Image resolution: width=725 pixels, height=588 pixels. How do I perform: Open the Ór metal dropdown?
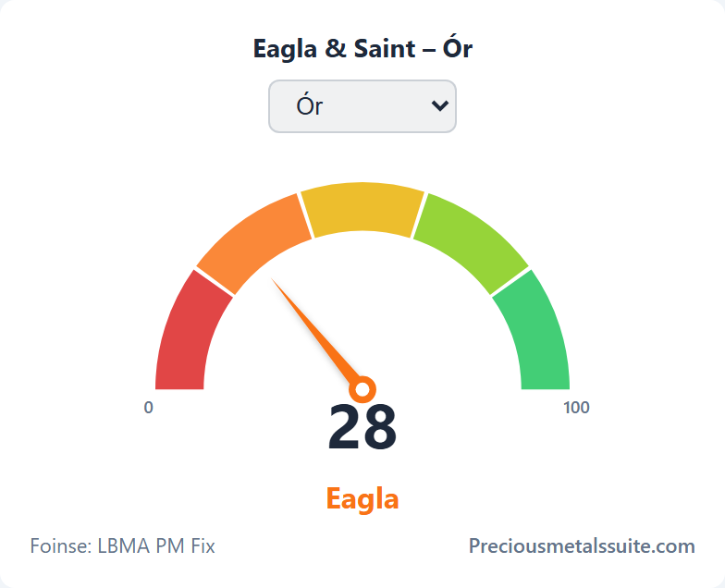[x=362, y=106]
